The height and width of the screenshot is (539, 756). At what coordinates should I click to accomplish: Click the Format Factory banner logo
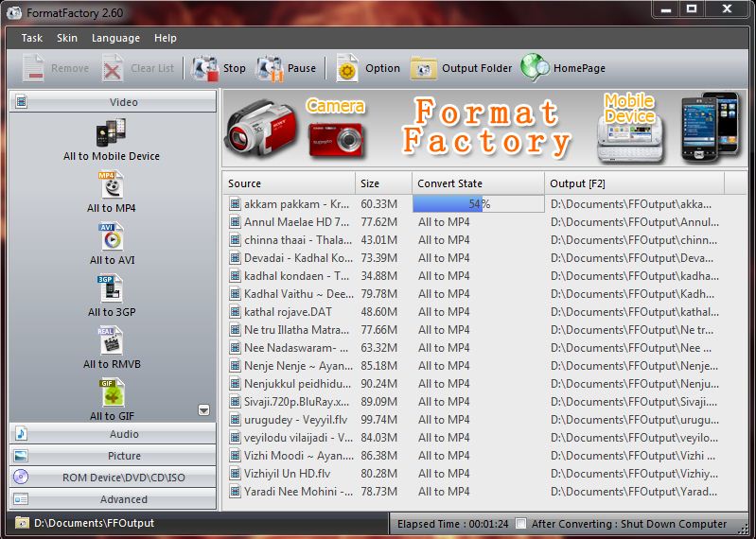[x=486, y=128]
